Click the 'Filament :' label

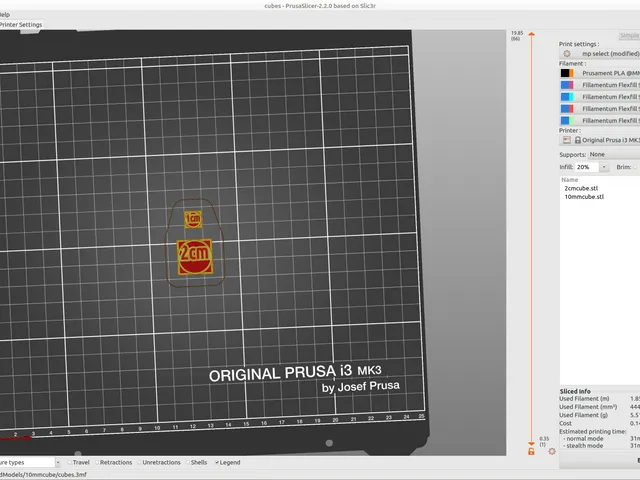coord(572,64)
